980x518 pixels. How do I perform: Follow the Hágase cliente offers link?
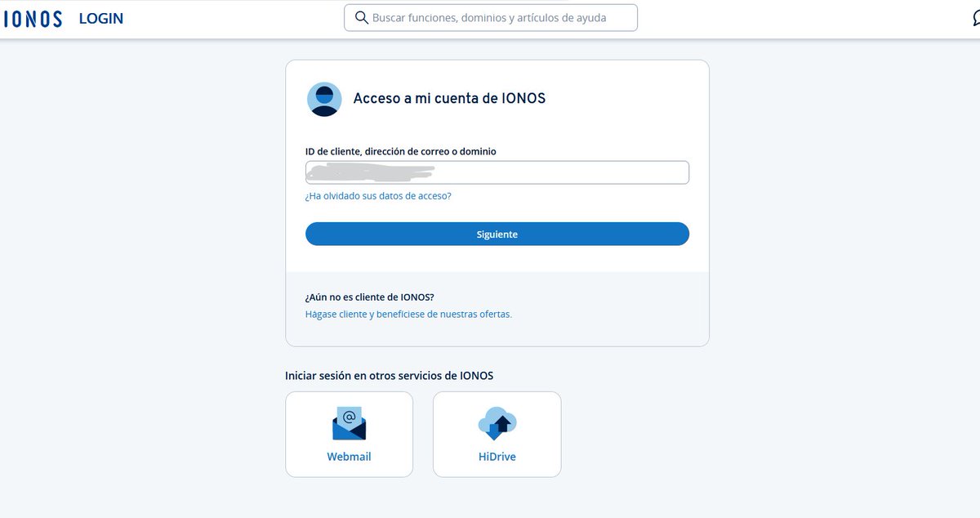[x=410, y=314]
